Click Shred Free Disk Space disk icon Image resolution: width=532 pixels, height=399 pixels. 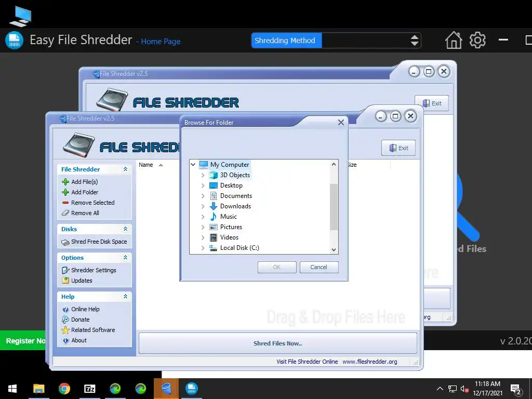[65, 242]
